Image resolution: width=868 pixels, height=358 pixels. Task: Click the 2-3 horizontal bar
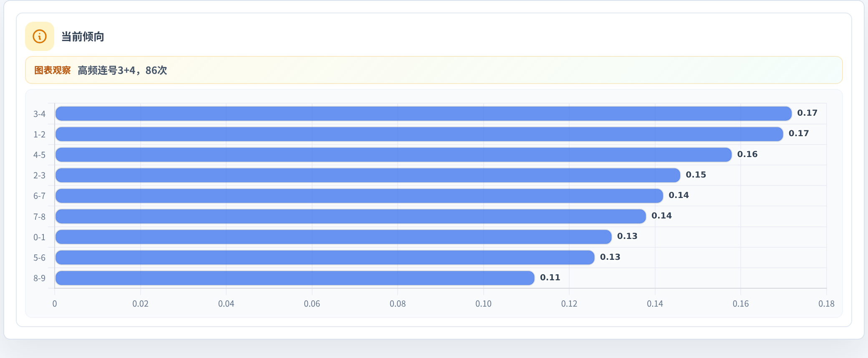[x=368, y=175]
